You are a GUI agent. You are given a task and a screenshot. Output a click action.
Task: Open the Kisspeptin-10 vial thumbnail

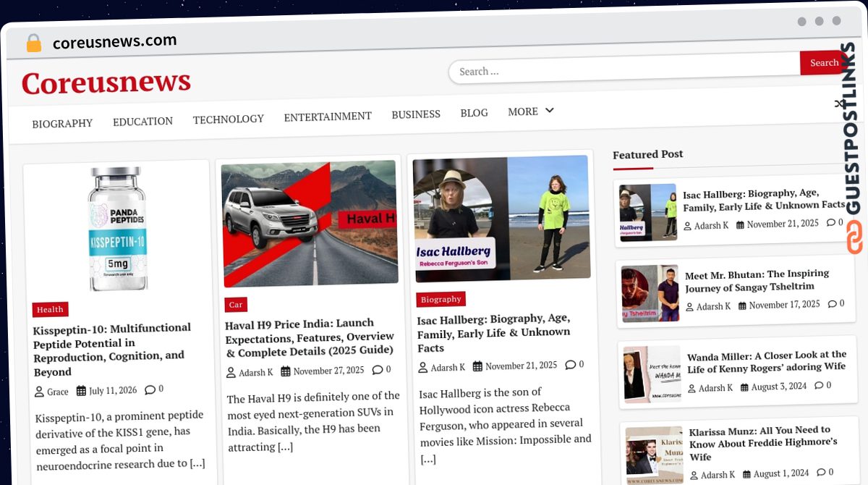(117, 228)
